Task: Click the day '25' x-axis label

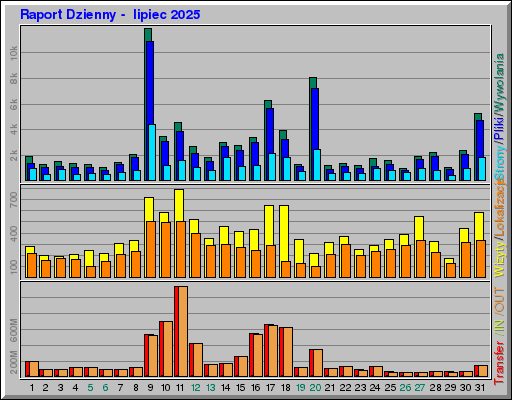Action: click(390, 388)
